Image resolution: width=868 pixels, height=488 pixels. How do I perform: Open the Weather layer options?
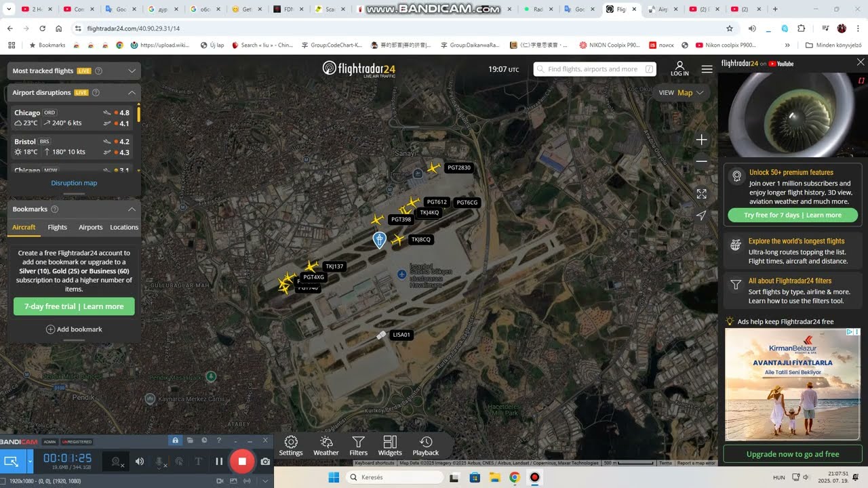click(x=326, y=445)
